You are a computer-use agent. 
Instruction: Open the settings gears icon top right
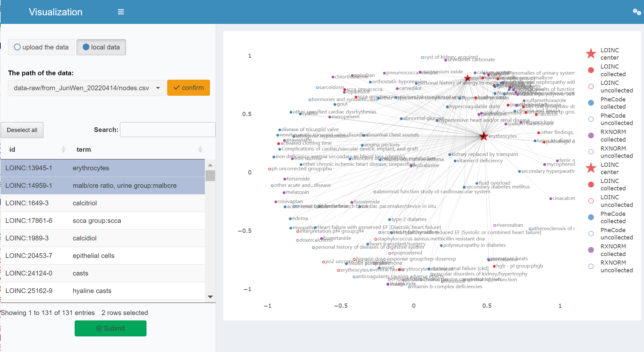[x=637, y=12]
